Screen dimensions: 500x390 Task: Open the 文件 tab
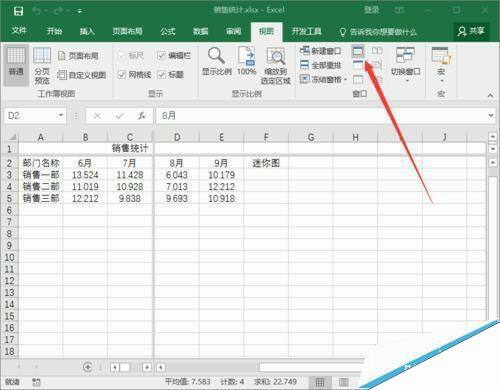tap(19, 31)
